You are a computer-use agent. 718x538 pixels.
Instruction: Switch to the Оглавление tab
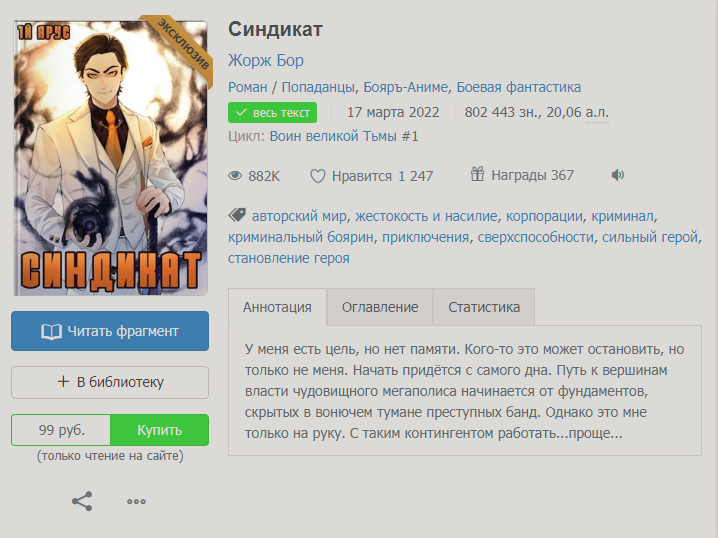pyautogui.click(x=380, y=307)
